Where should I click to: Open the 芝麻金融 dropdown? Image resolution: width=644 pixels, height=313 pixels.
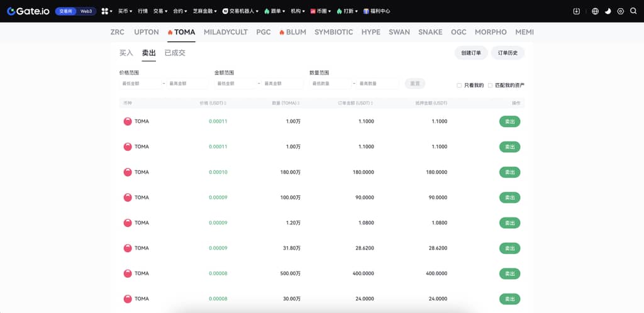(x=205, y=11)
